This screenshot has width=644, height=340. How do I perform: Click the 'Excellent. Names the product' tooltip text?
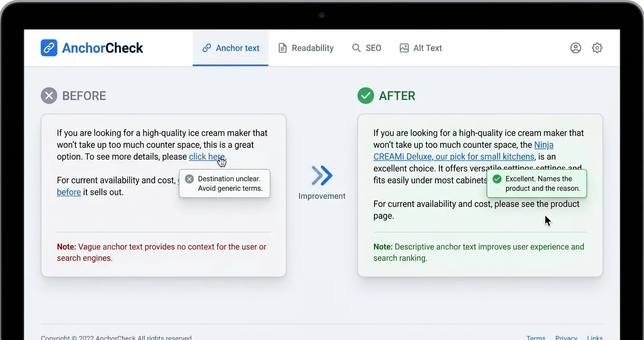point(543,184)
